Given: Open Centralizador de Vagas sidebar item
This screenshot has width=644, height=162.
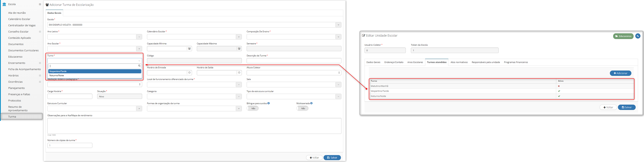Looking at the screenshot, I should click(22, 25).
